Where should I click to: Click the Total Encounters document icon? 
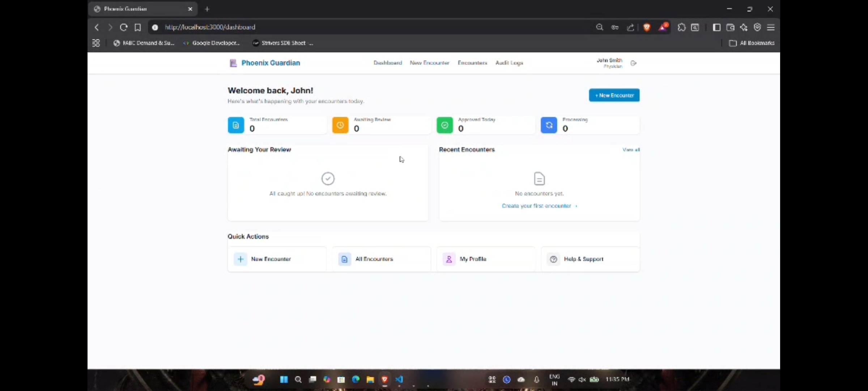coord(236,125)
